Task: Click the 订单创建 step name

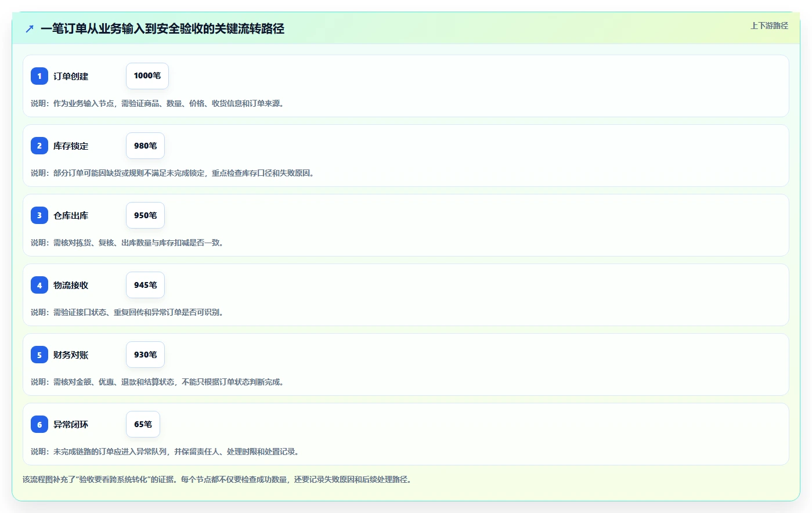Action: pyautogui.click(x=71, y=76)
